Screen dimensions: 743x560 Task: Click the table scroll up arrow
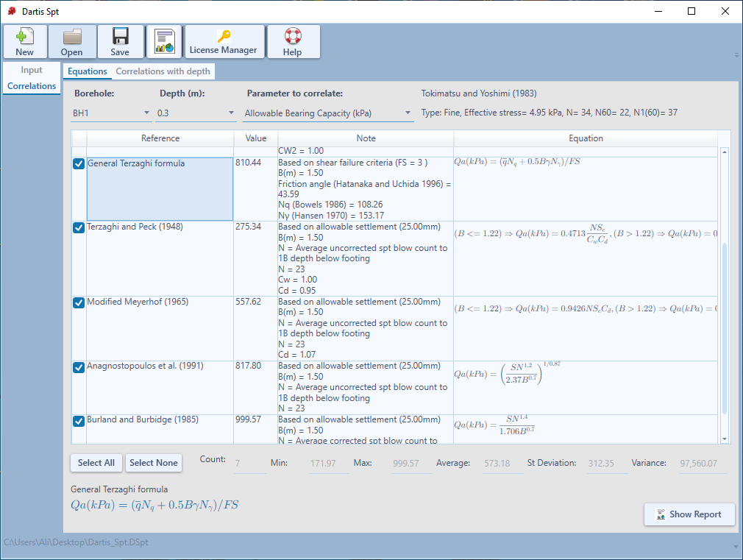point(724,152)
